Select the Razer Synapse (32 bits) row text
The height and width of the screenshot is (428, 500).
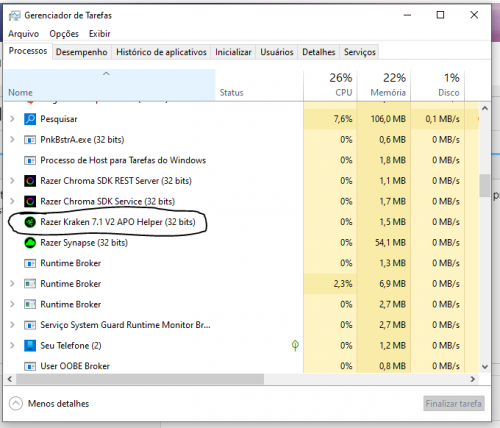(x=84, y=243)
